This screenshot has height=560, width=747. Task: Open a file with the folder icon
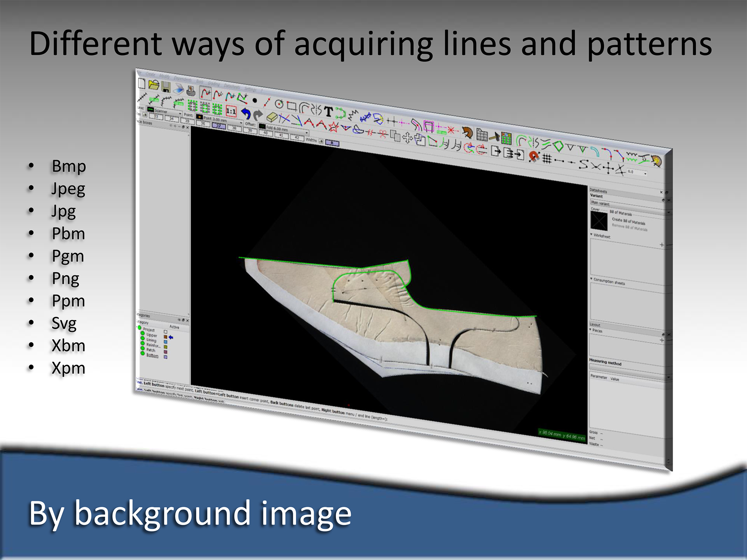coord(154,85)
